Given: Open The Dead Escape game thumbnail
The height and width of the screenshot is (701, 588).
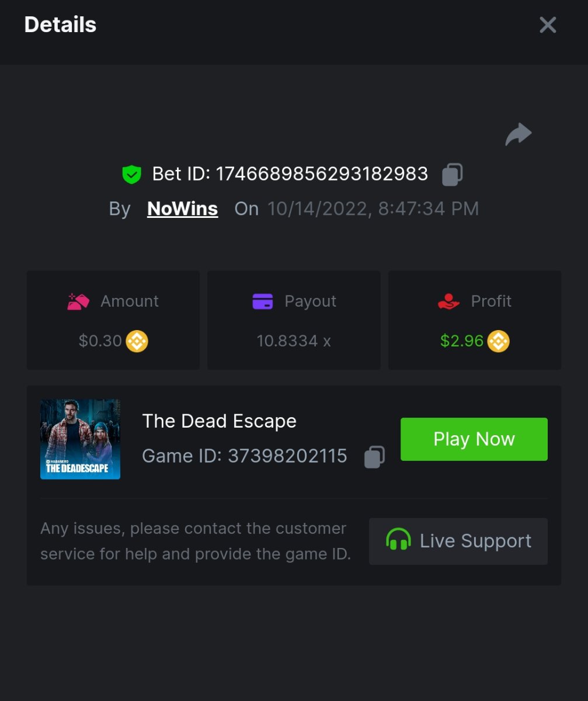Looking at the screenshot, I should [x=81, y=439].
